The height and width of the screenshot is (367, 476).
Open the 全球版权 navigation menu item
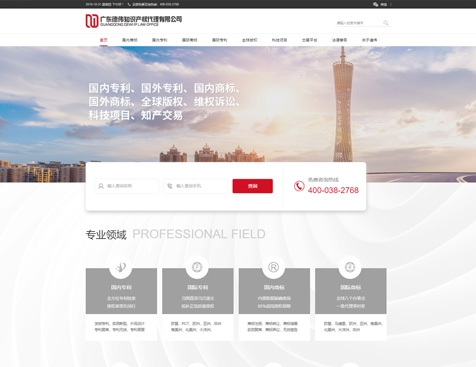[249, 40]
